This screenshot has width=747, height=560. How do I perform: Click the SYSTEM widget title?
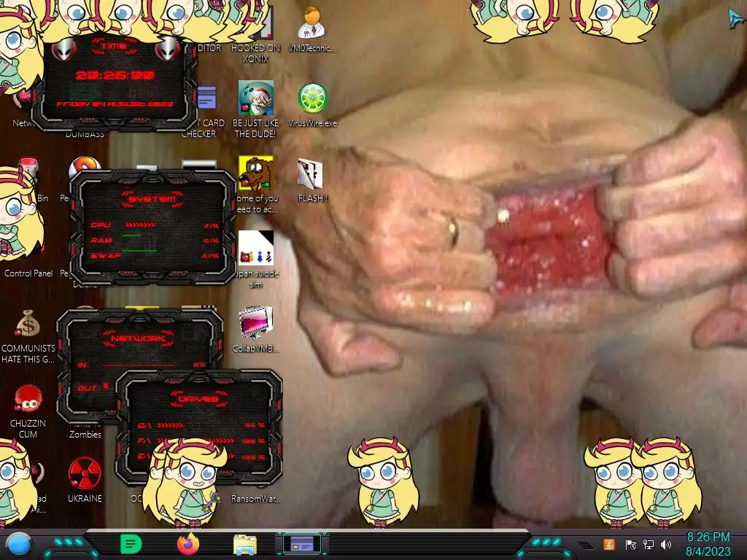coord(152,198)
